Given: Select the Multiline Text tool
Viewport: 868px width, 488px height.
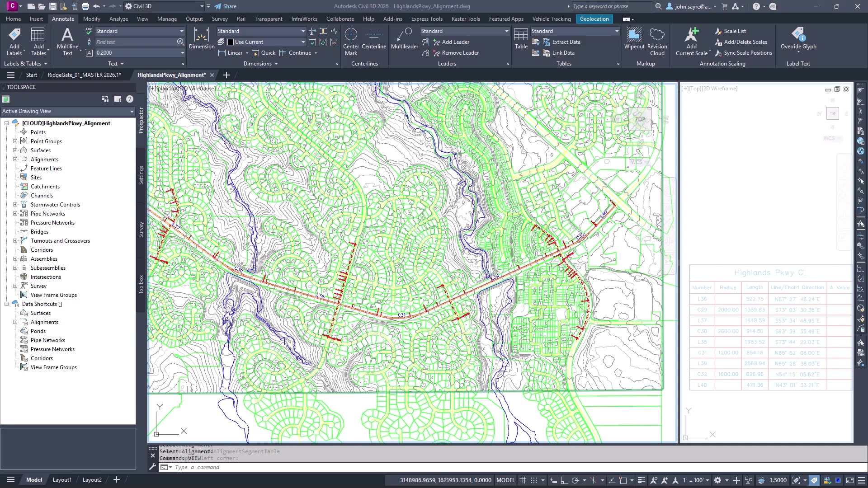Looking at the screenshot, I should pos(67,41).
